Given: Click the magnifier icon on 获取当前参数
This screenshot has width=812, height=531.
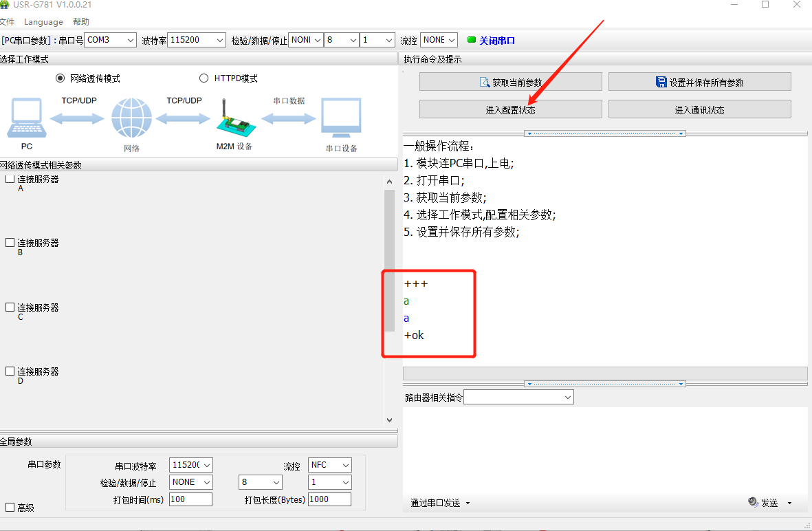Looking at the screenshot, I should click(x=484, y=83).
